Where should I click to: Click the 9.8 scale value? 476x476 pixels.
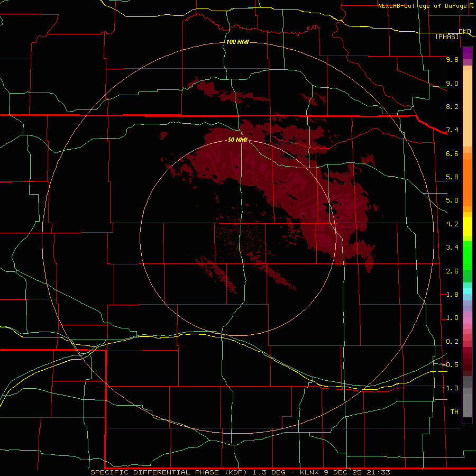(x=452, y=59)
